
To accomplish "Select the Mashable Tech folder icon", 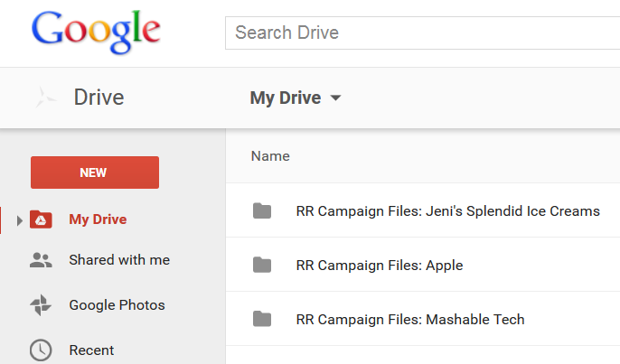I will [x=262, y=319].
